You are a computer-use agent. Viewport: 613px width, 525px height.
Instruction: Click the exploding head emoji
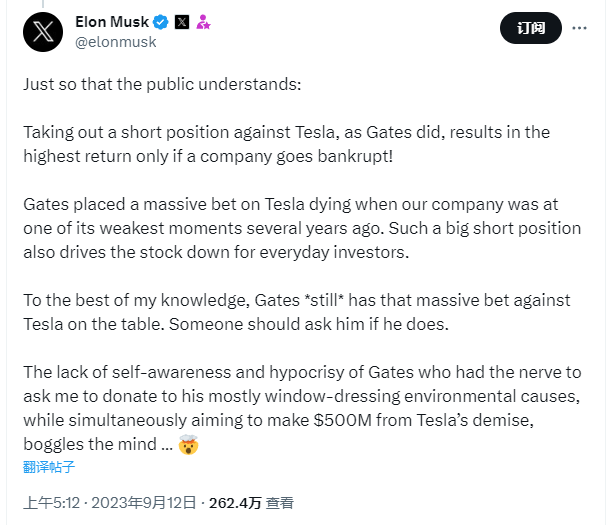188,444
